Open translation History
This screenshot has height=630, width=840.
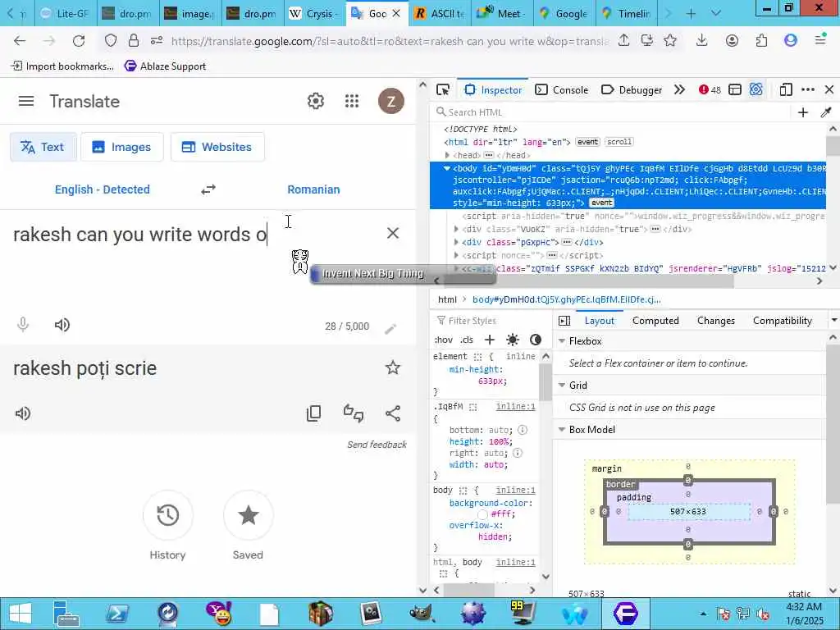tap(167, 525)
